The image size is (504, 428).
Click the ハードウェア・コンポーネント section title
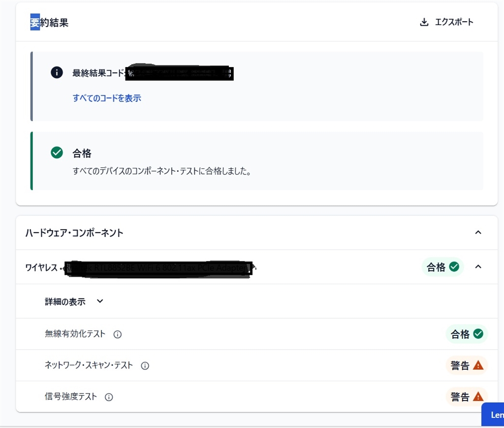coord(74,233)
